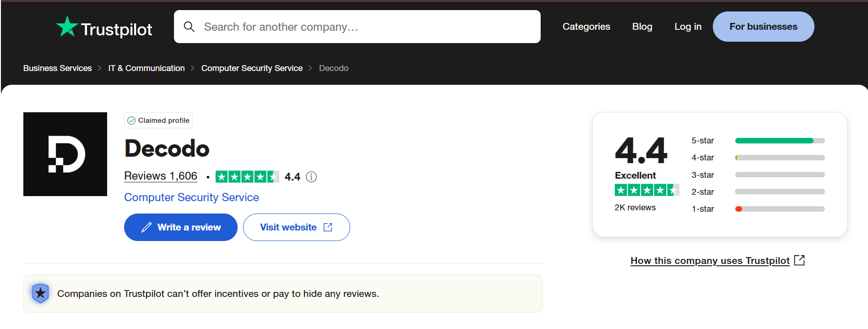Click Decodo breadcrumb text
The image size is (868, 329).
pyautogui.click(x=334, y=68)
